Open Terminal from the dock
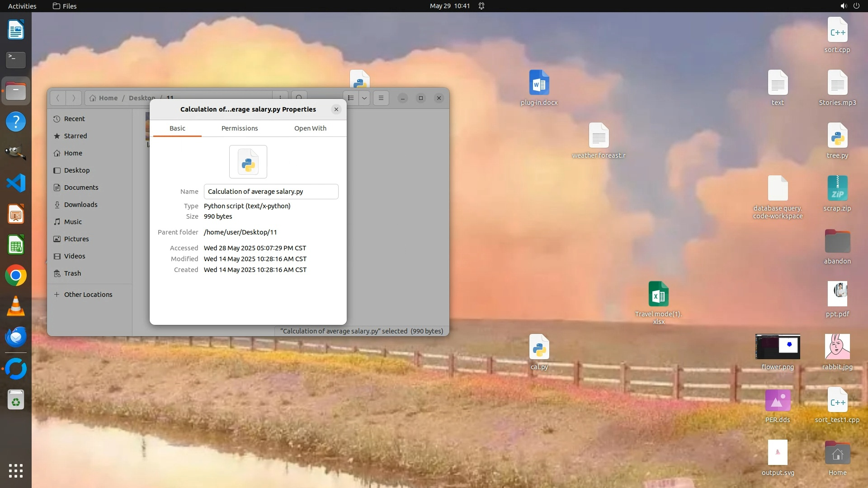The image size is (868, 488). (x=16, y=60)
